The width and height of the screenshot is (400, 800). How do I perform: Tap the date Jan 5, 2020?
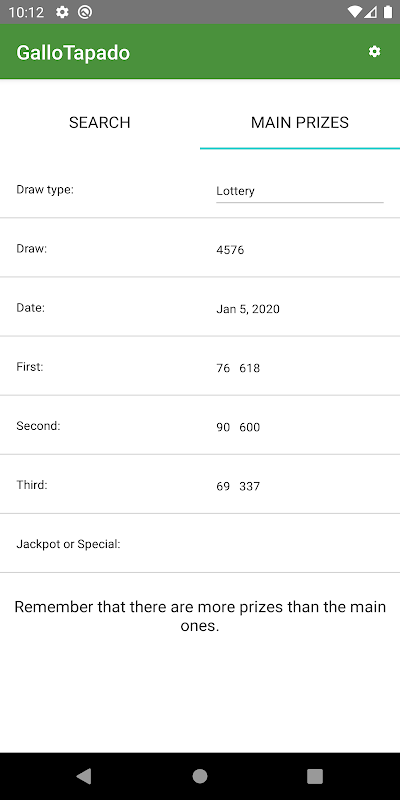pyautogui.click(x=248, y=309)
